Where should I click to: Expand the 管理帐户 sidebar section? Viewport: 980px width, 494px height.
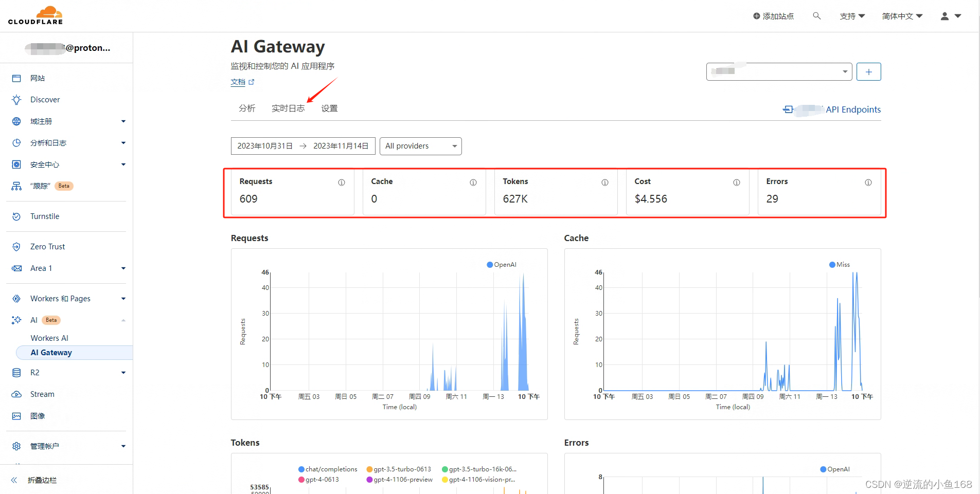pos(123,446)
